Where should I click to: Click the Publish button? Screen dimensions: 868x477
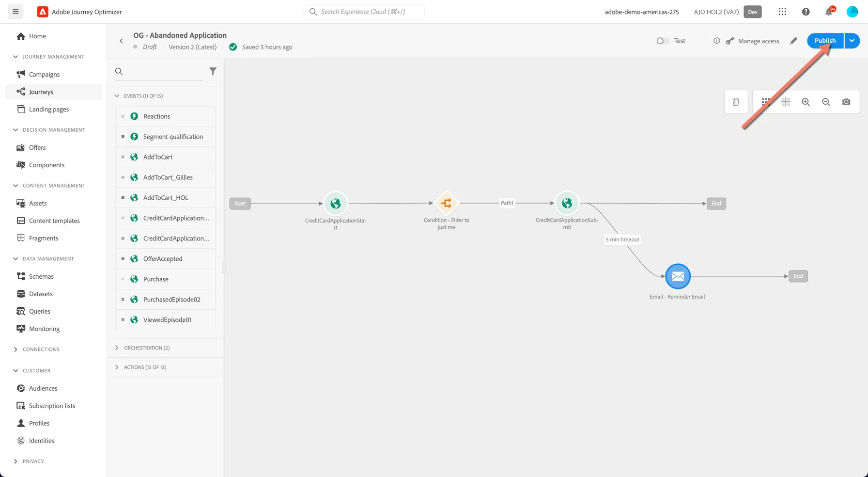coord(825,41)
